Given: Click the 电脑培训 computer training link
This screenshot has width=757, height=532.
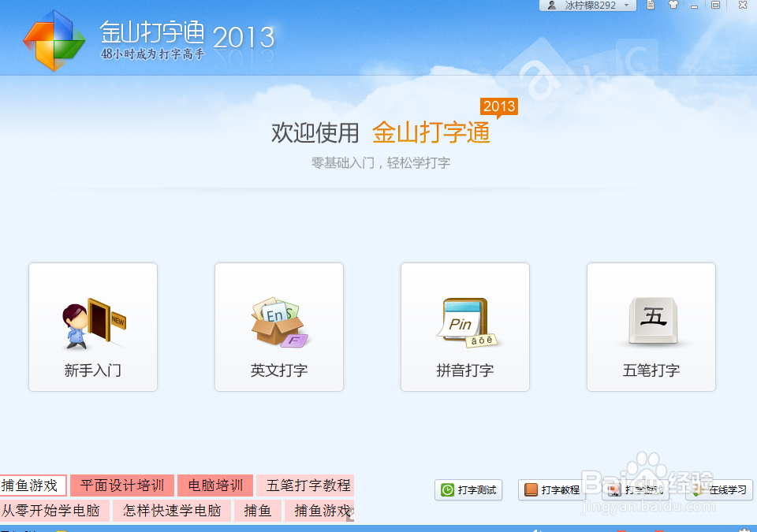Looking at the screenshot, I should pos(214,485).
